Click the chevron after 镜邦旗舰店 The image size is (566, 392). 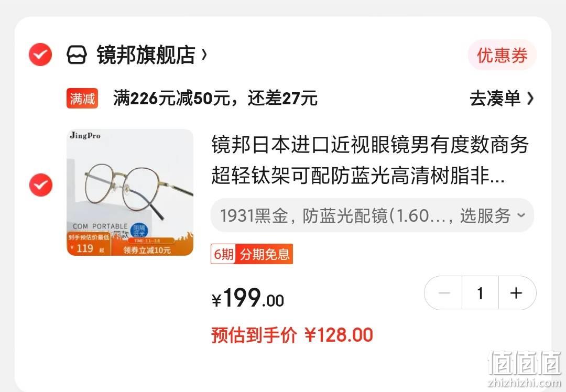pos(204,55)
